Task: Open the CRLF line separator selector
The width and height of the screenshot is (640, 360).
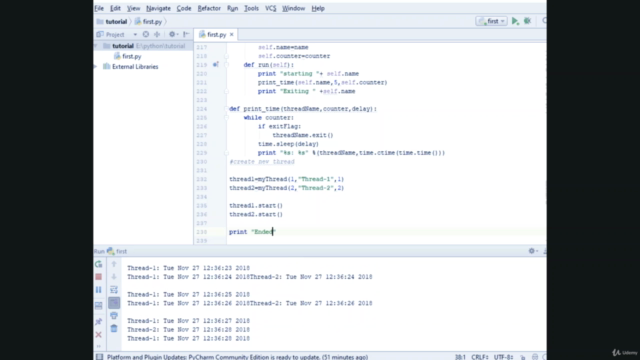Action: pos(480,357)
